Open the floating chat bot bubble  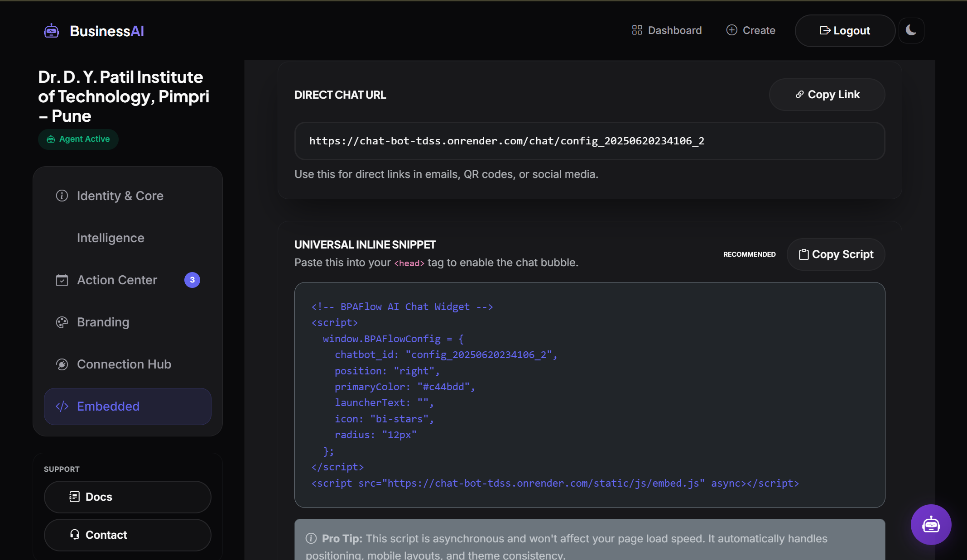(931, 525)
